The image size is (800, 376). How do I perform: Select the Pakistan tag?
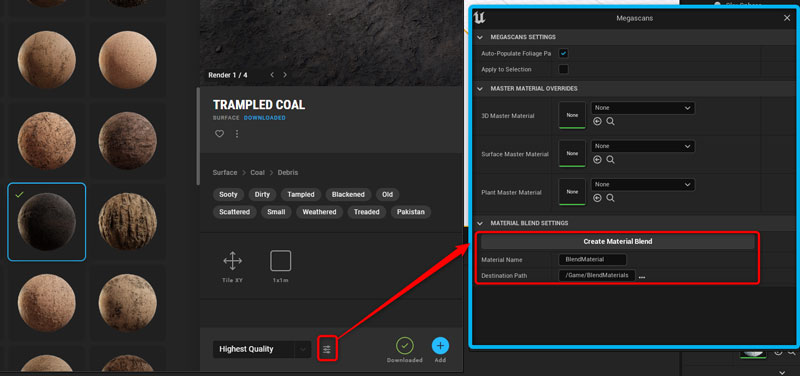pyautogui.click(x=411, y=212)
